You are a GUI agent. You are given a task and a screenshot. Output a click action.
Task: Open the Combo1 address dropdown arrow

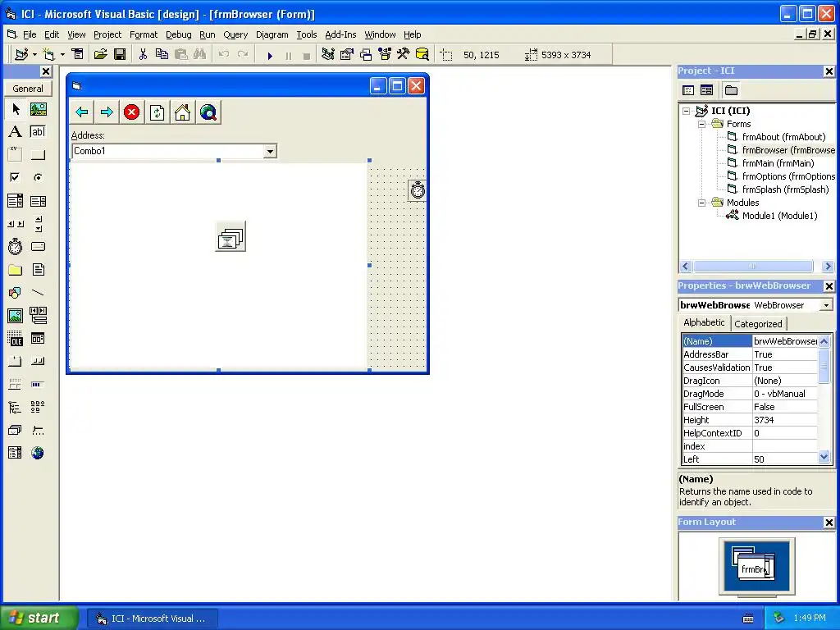pos(270,152)
